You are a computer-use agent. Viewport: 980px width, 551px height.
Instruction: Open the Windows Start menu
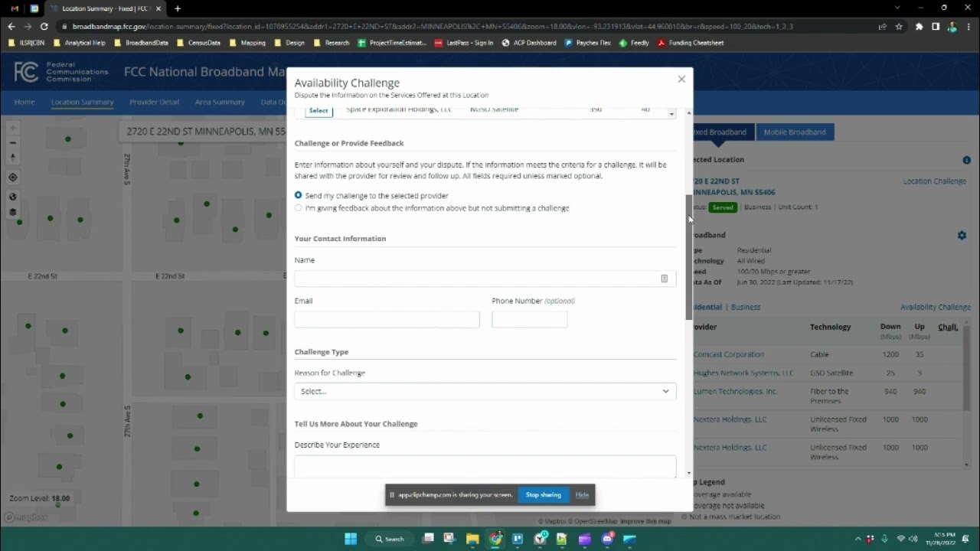pyautogui.click(x=351, y=539)
